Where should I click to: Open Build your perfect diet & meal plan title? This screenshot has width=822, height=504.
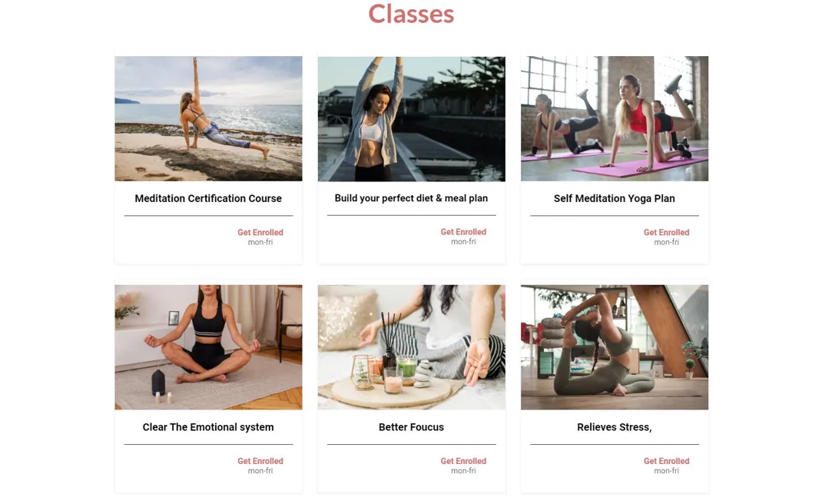tap(411, 198)
